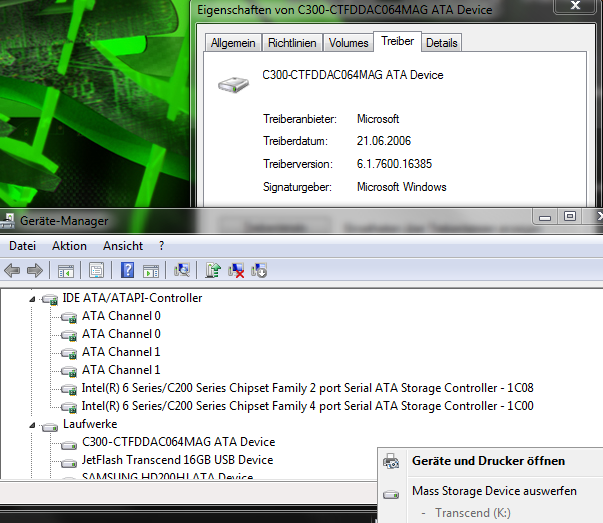Minimize the Geräte-Manager window

(545, 217)
